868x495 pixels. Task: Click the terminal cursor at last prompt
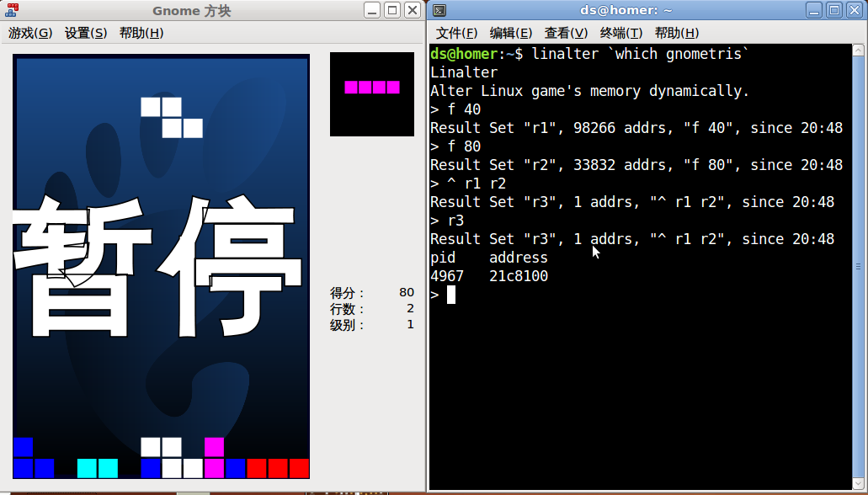[451, 295]
